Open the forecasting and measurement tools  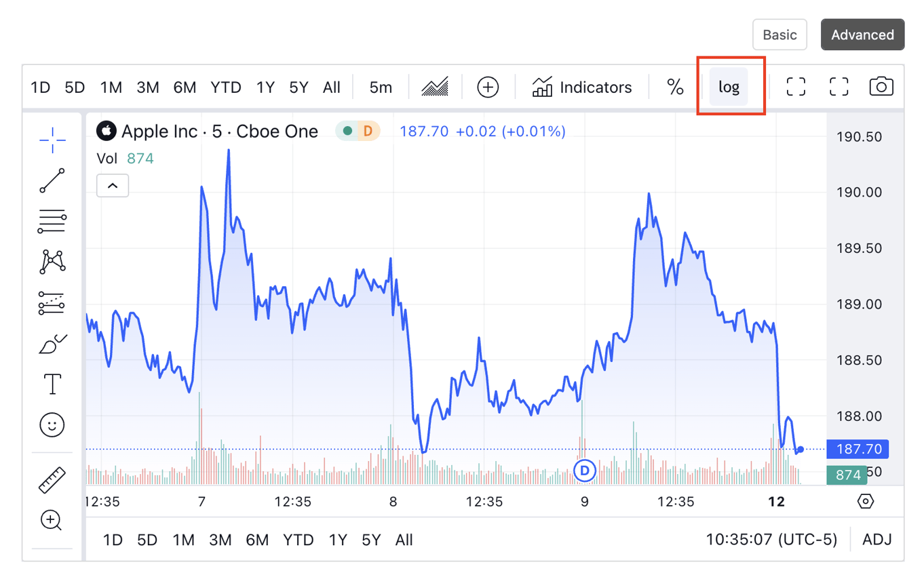point(52,303)
